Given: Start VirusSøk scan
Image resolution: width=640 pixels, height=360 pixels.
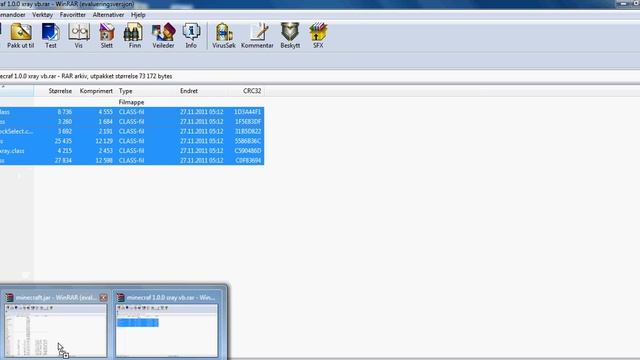Looking at the screenshot, I should coord(224,36).
